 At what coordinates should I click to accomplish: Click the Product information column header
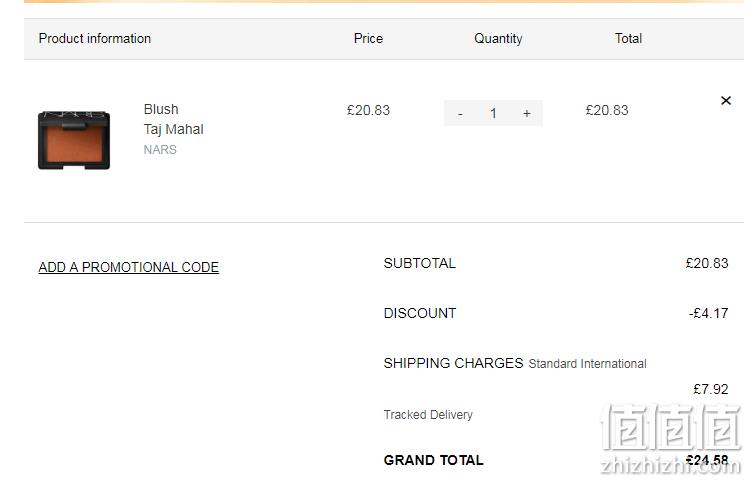click(95, 38)
